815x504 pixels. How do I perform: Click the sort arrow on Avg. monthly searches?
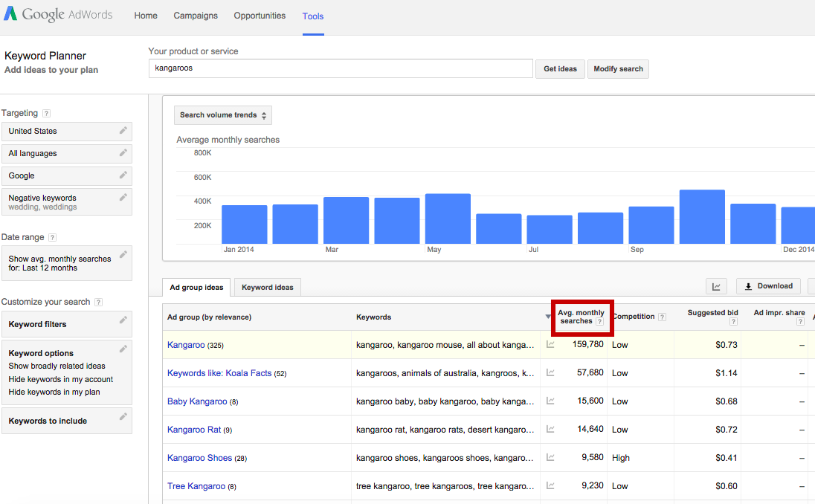click(x=548, y=317)
